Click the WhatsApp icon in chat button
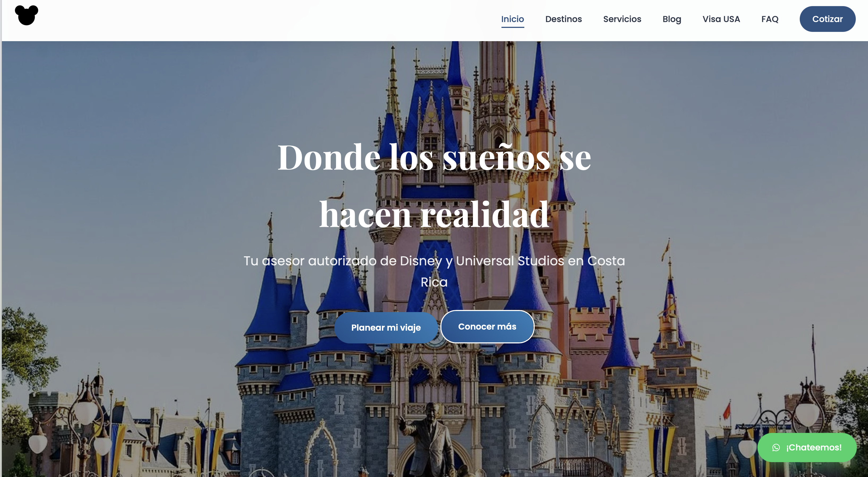This screenshot has width=868, height=477. tap(776, 447)
